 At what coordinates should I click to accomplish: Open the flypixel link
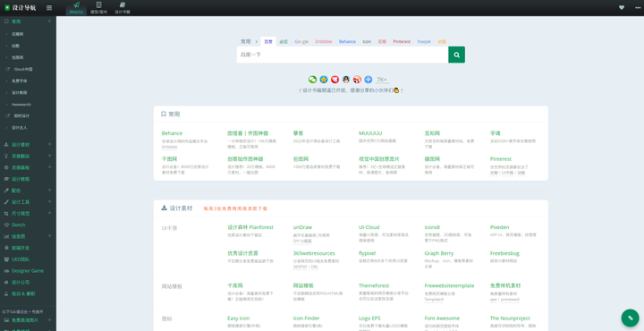click(x=368, y=253)
